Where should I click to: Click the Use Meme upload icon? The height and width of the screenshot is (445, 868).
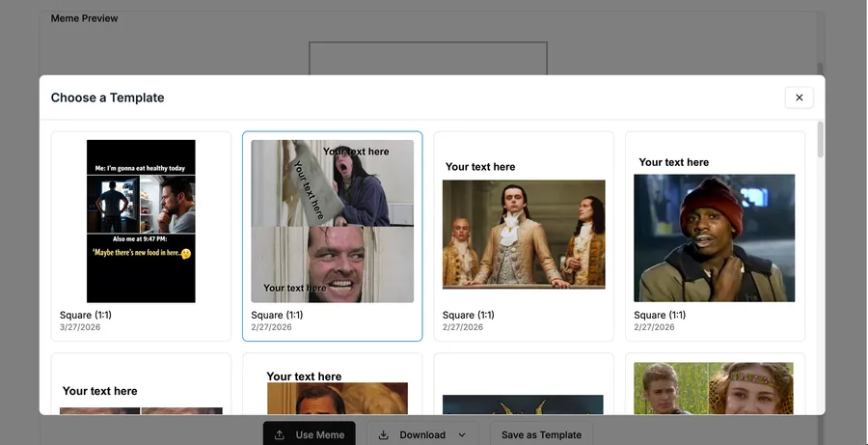pos(280,435)
